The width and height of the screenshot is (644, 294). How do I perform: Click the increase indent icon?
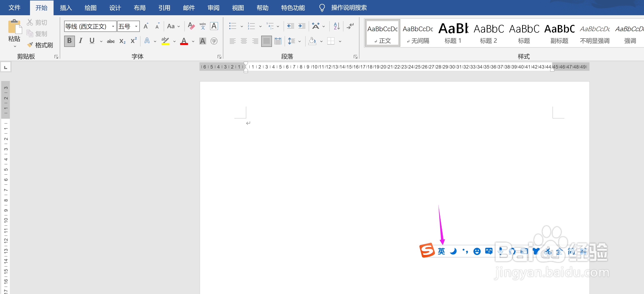click(x=302, y=26)
